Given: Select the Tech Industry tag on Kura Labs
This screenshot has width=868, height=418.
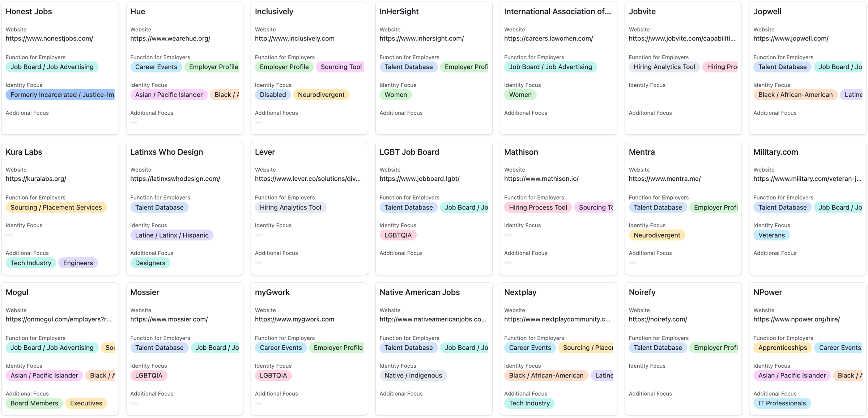Looking at the screenshot, I should tap(31, 263).
